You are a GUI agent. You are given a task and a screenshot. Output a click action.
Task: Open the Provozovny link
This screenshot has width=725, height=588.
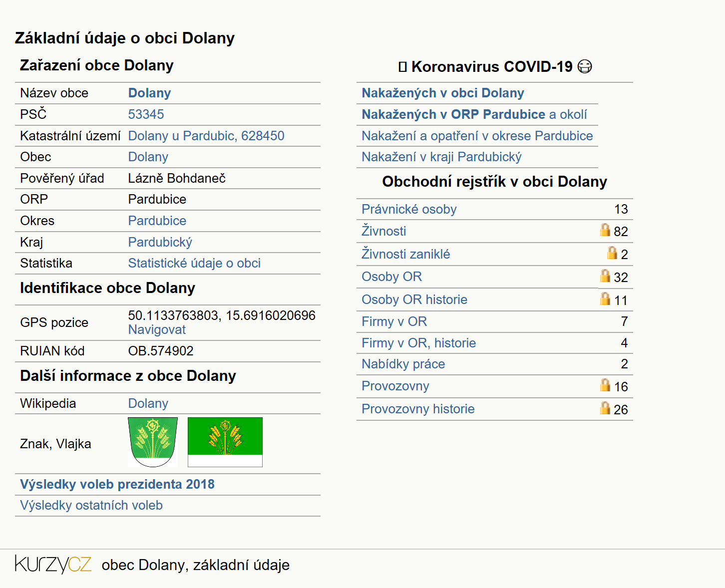click(x=395, y=386)
